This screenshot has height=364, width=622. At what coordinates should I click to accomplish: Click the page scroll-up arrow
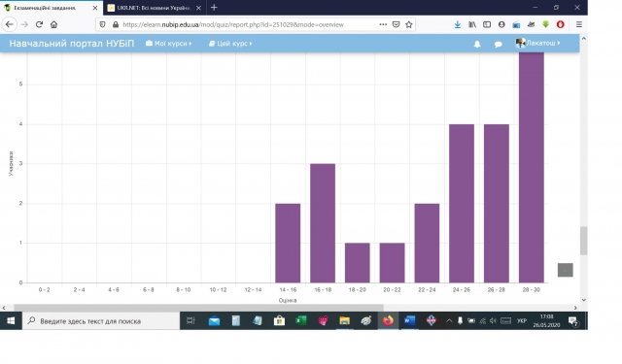coord(583,39)
